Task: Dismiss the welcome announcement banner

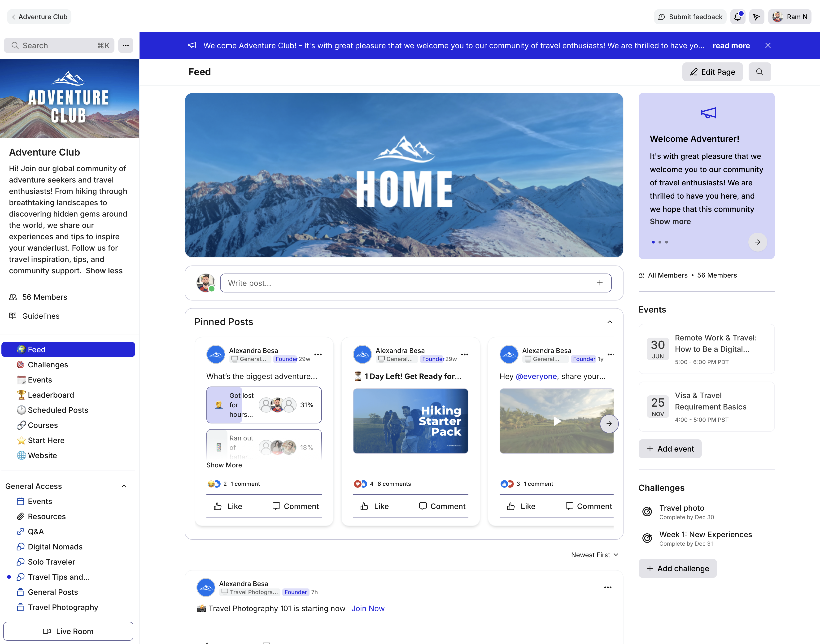Action: pyautogui.click(x=768, y=46)
